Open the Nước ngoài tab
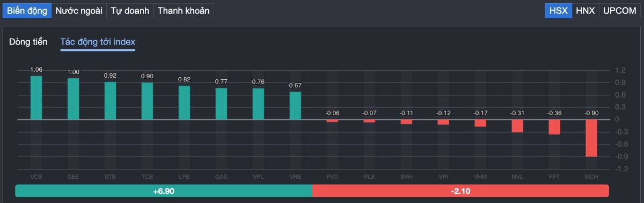 [x=79, y=11]
